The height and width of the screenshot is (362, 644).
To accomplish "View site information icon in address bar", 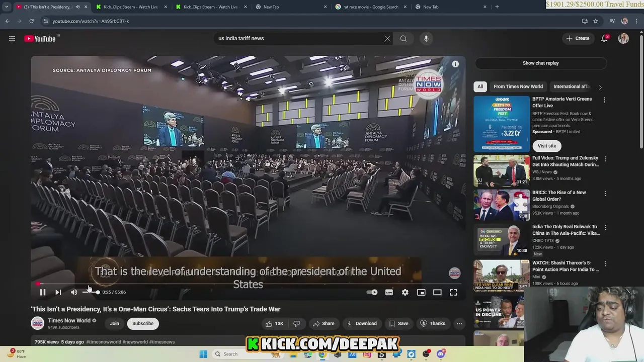I will (x=46, y=21).
